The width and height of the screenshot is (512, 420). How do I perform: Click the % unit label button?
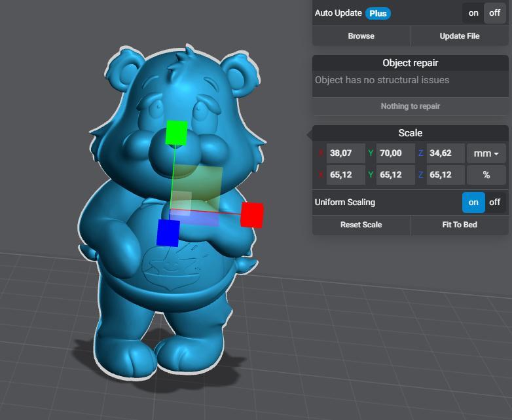486,175
